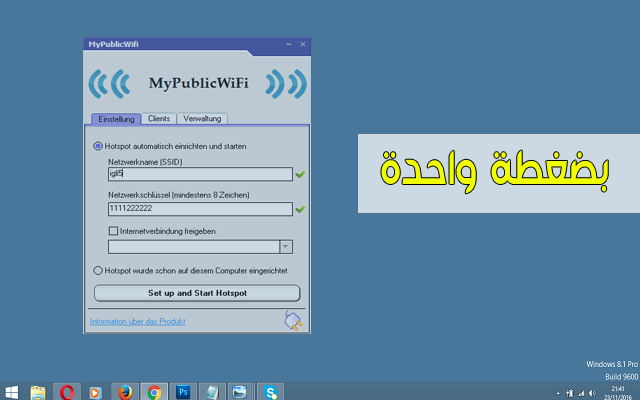Click the Netzwerkname (SSID) input field
The height and width of the screenshot is (400, 640).
(x=200, y=174)
